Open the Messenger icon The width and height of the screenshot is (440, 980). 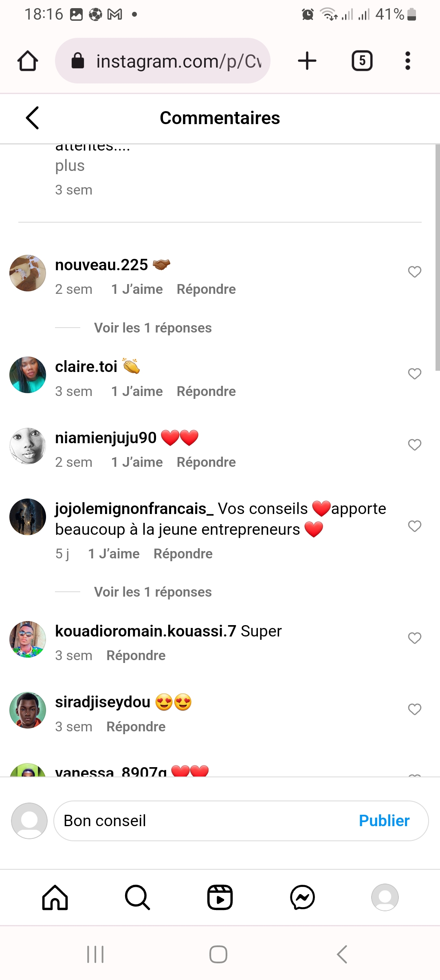coord(302,897)
